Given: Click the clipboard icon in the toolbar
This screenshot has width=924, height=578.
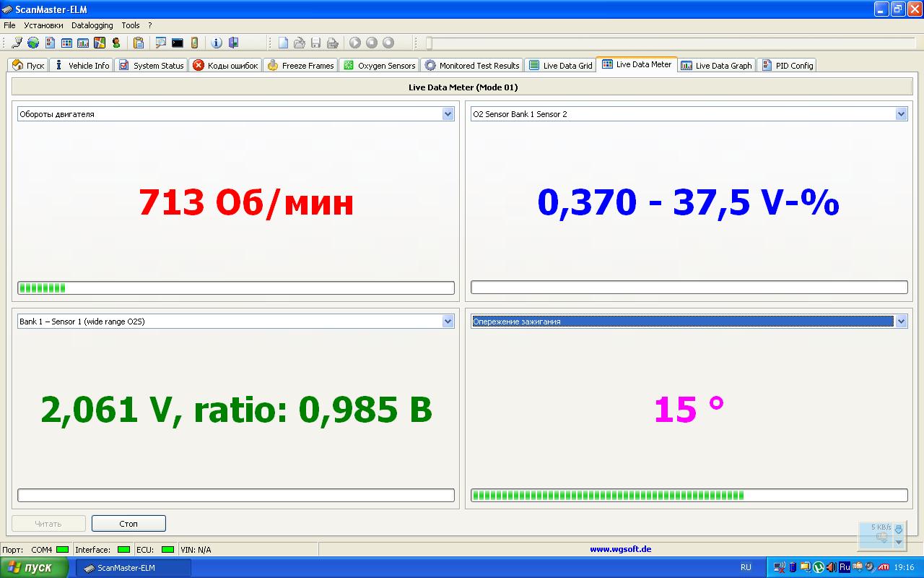Looking at the screenshot, I should 138,43.
